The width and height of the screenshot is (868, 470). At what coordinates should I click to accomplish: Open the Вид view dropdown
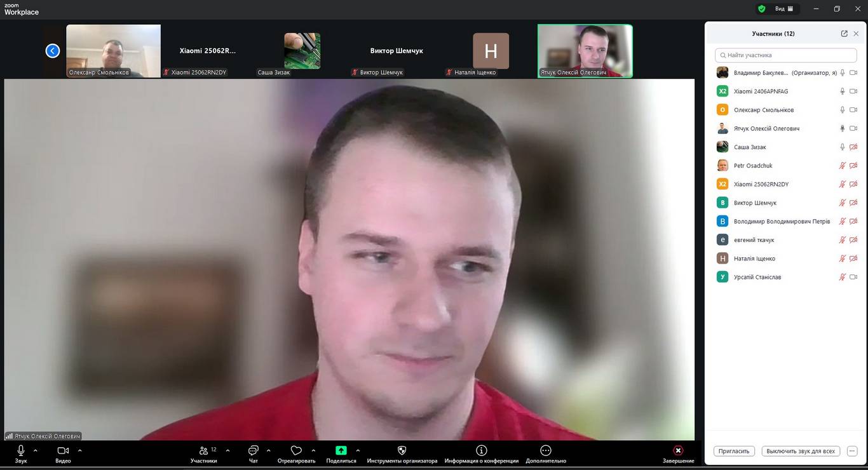click(x=784, y=9)
